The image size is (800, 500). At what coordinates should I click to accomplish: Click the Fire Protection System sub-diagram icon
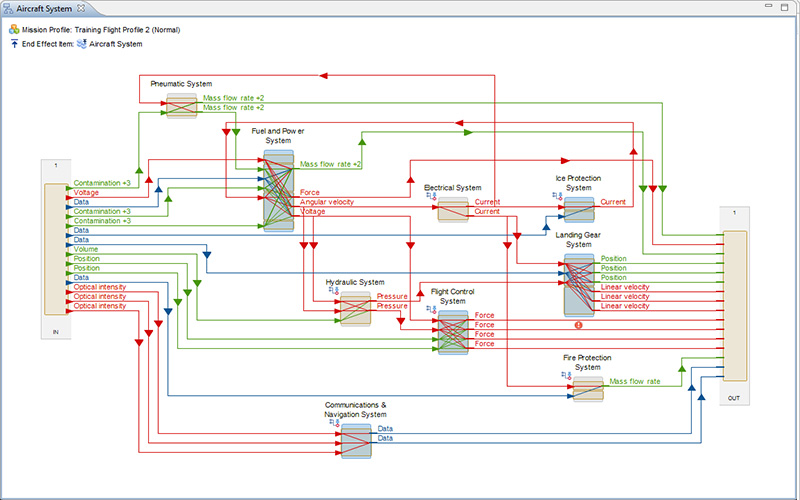[566, 376]
